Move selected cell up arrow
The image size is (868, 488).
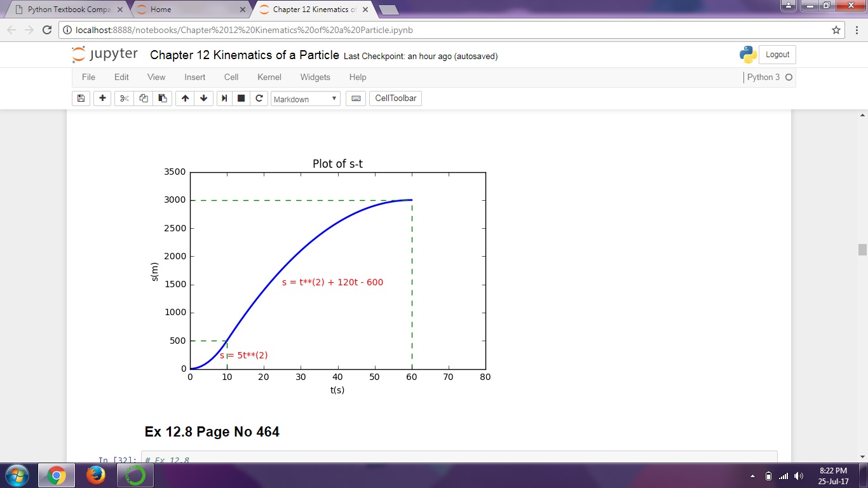coord(185,98)
